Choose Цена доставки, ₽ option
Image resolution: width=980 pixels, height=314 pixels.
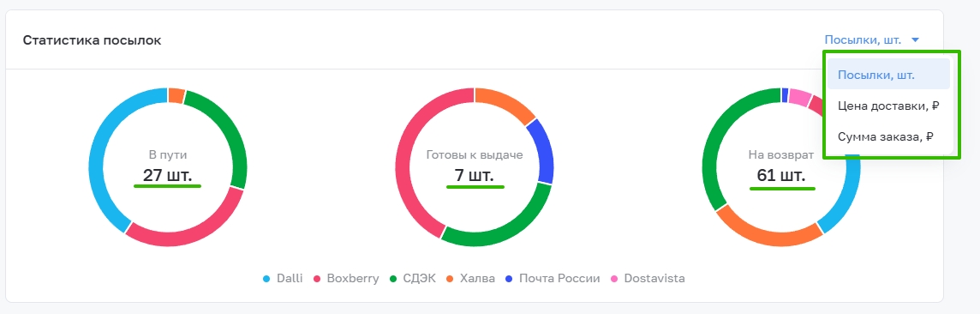coord(888,106)
